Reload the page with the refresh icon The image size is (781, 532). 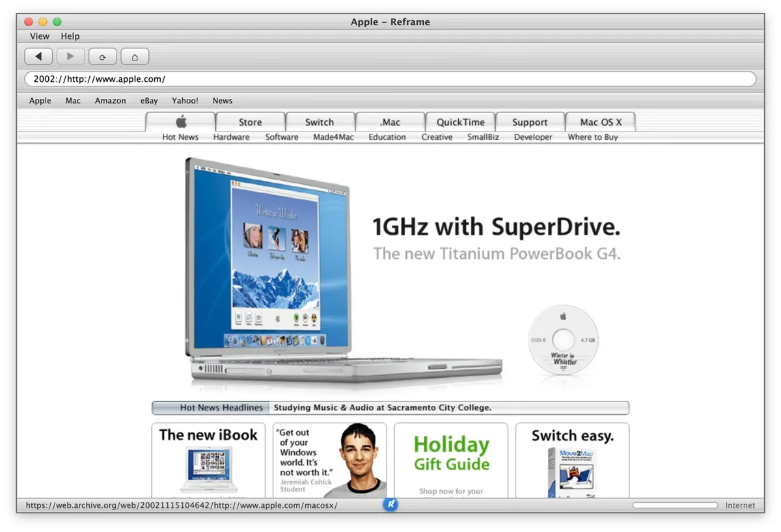point(102,57)
